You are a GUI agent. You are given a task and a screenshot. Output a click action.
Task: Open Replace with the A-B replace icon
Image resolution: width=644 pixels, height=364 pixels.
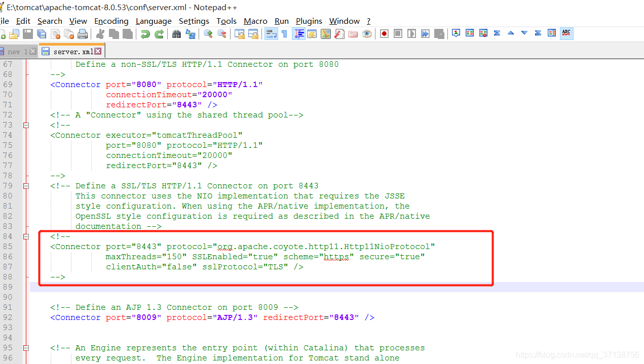pos(191,33)
